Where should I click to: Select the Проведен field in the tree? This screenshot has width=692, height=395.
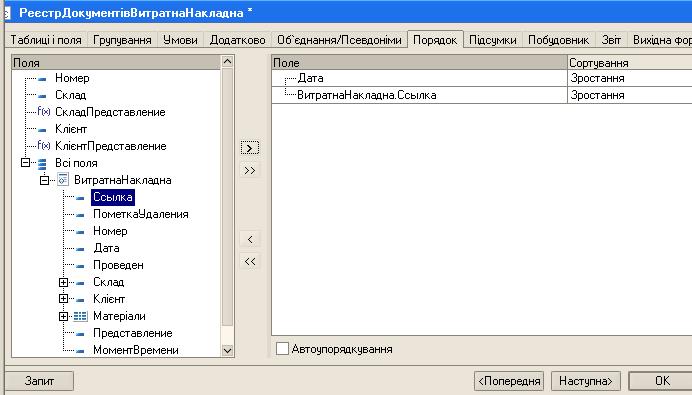click(x=118, y=265)
